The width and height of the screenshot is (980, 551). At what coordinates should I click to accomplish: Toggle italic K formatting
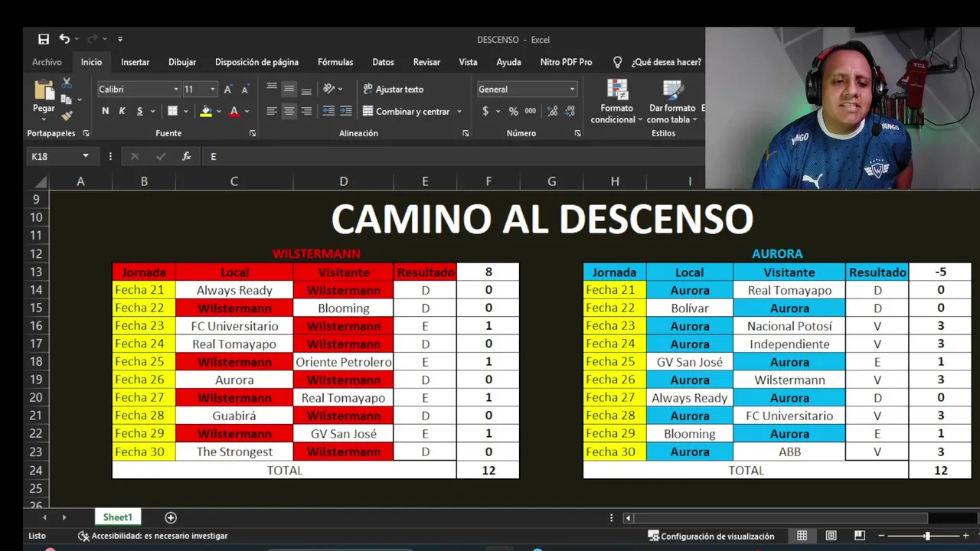click(122, 111)
